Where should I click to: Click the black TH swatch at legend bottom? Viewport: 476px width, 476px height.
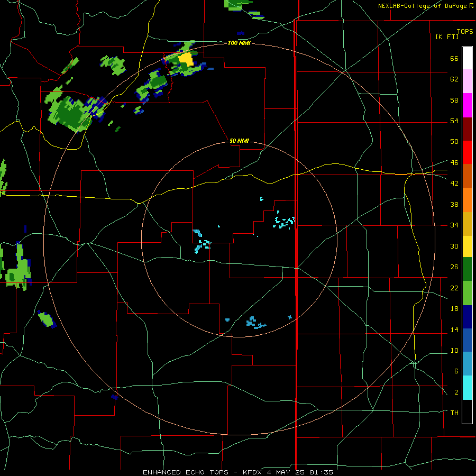pos(467,411)
